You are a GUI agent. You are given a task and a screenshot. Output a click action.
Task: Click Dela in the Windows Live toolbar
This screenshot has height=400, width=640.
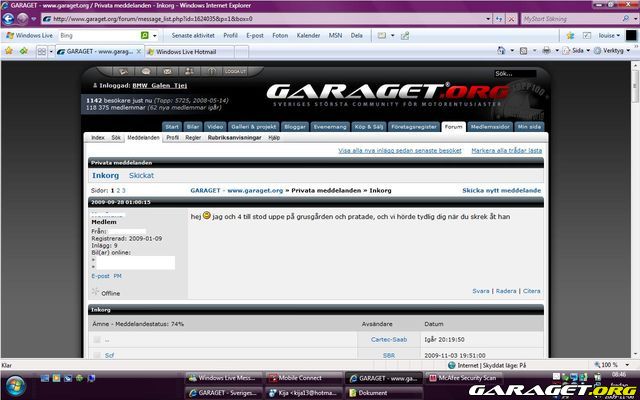click(356, 36)
